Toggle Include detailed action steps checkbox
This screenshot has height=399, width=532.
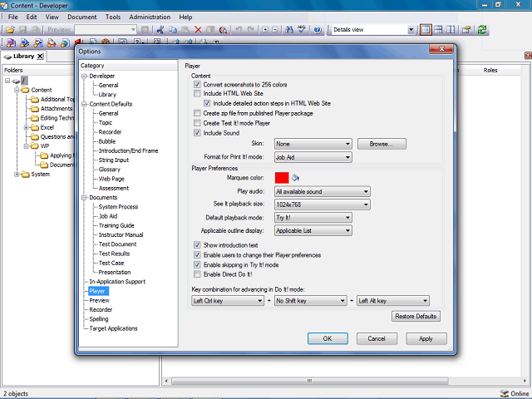207,103
